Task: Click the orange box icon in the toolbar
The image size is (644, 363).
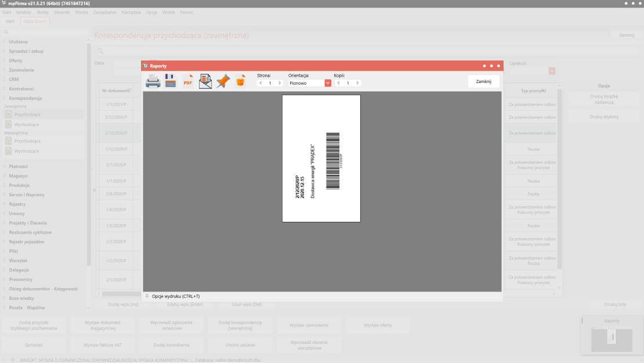Action: click(240, 81)
